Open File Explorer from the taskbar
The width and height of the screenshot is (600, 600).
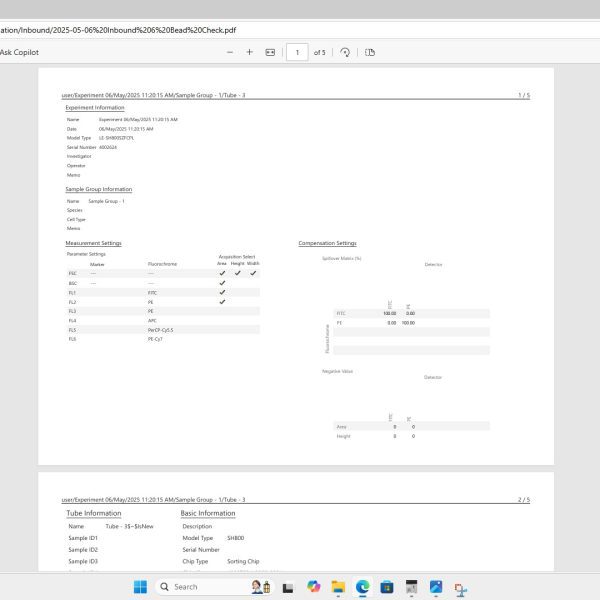point(338,587)
